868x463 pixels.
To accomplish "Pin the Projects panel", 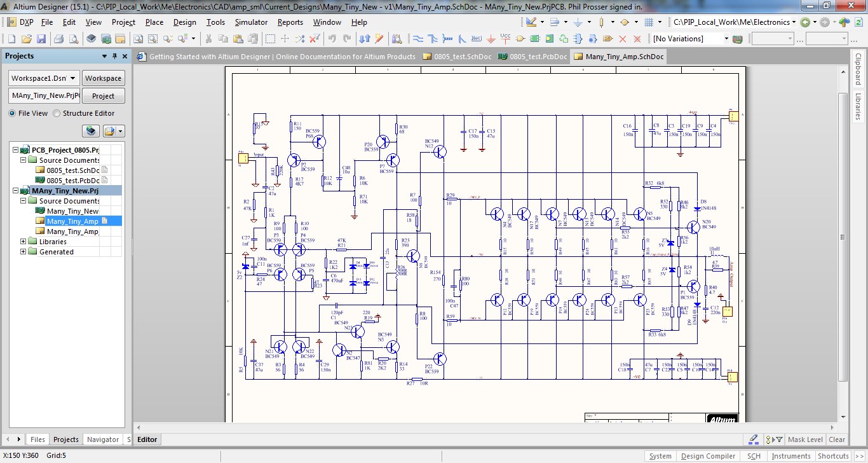I will pos(114,56).
